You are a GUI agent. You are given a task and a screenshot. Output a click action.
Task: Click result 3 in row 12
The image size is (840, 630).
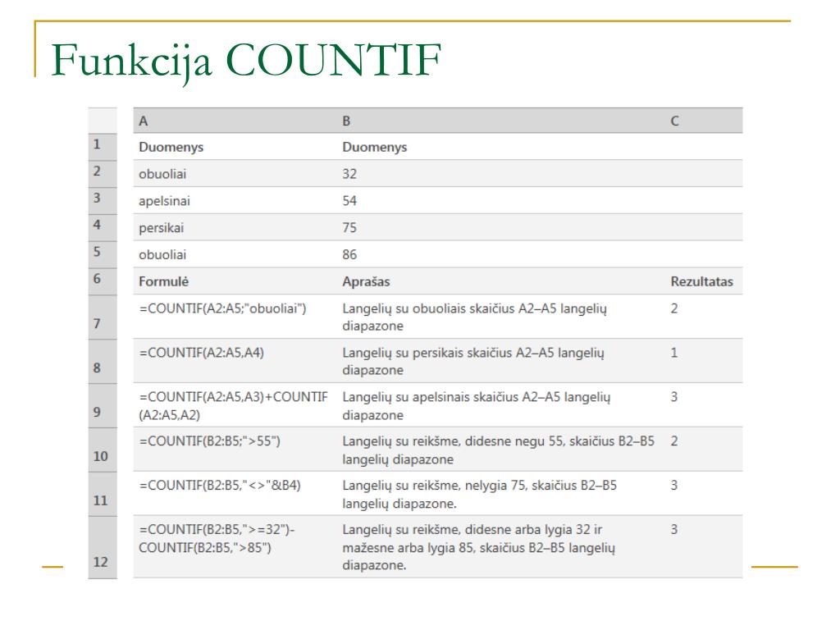[x=674, y=530]
